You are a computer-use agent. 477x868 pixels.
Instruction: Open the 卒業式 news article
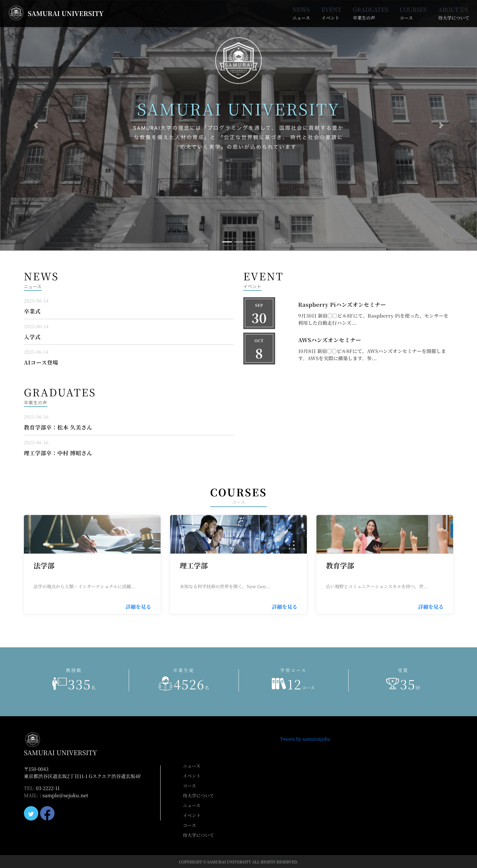pyautogui.click(x=32, y=311)
